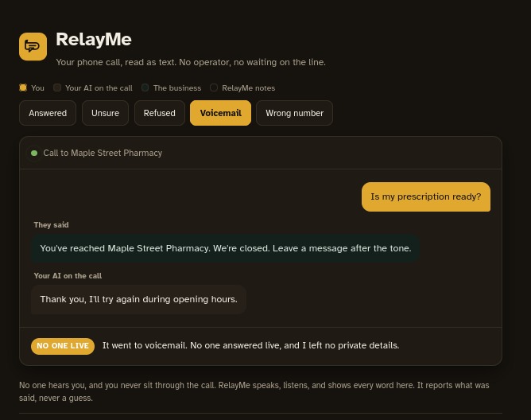Click The business legend swatch
The width and height of the screenshot is (531, 420).
pos(145,87)
